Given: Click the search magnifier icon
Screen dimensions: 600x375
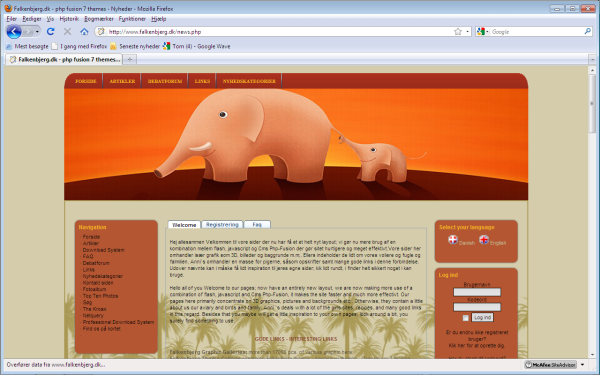Looking at the screenshot, I should coord(588,31).
